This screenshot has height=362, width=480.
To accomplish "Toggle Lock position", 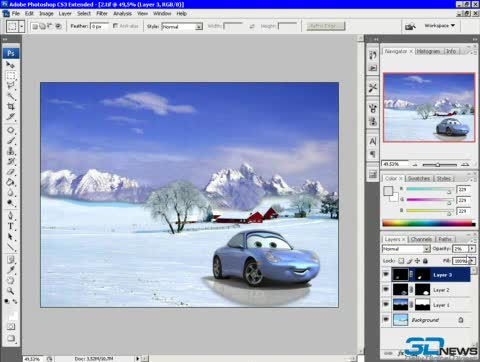I will click(x=417, y=261).
